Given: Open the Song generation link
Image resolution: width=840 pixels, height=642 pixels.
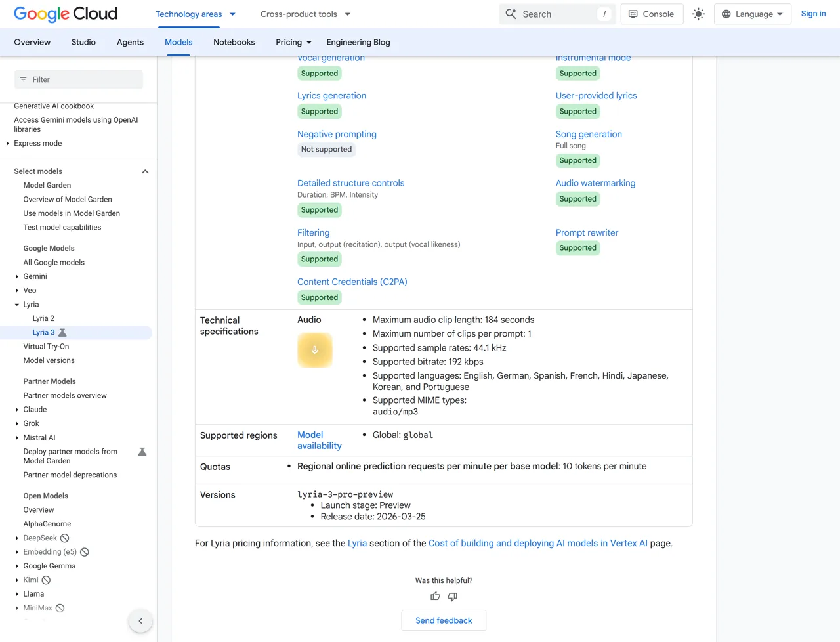Looking at the screenshot, I should coord(589,134).
